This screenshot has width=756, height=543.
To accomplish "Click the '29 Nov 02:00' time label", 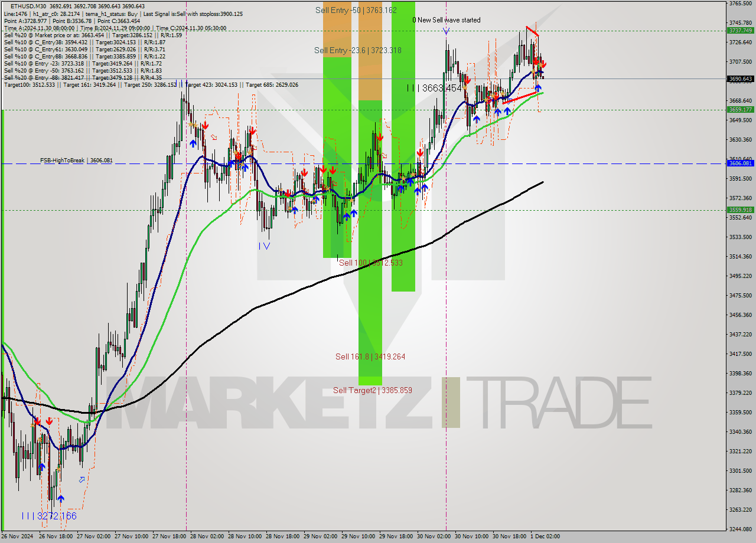I will [x=322, y=537].
